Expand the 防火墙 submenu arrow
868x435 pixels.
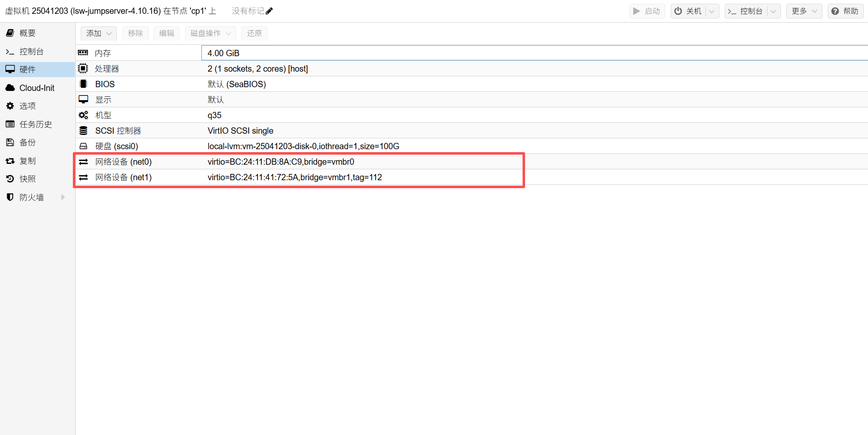63,197
